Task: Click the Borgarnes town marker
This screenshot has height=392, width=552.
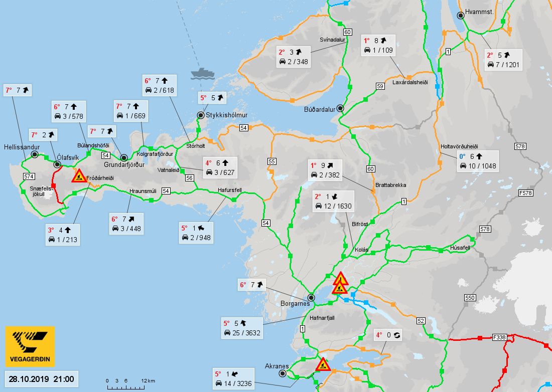Action: 311,297
